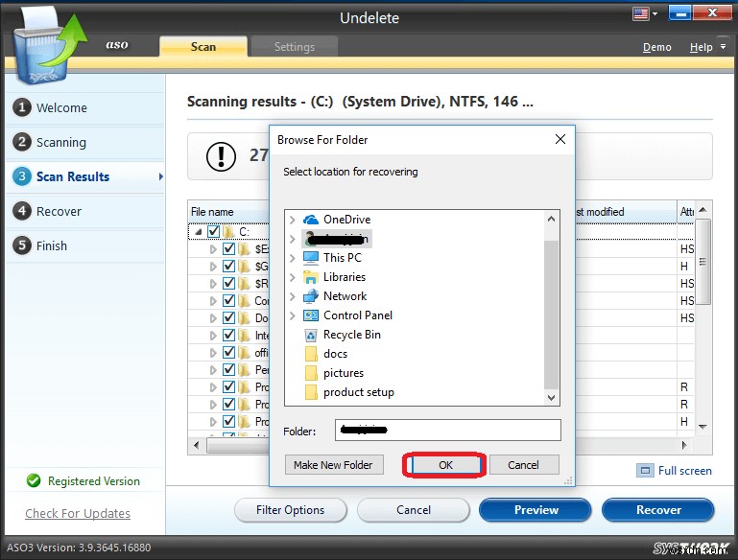Open the Help dropdown arrow
This screenshot has width=738, height=560.
tap(723, 47)
